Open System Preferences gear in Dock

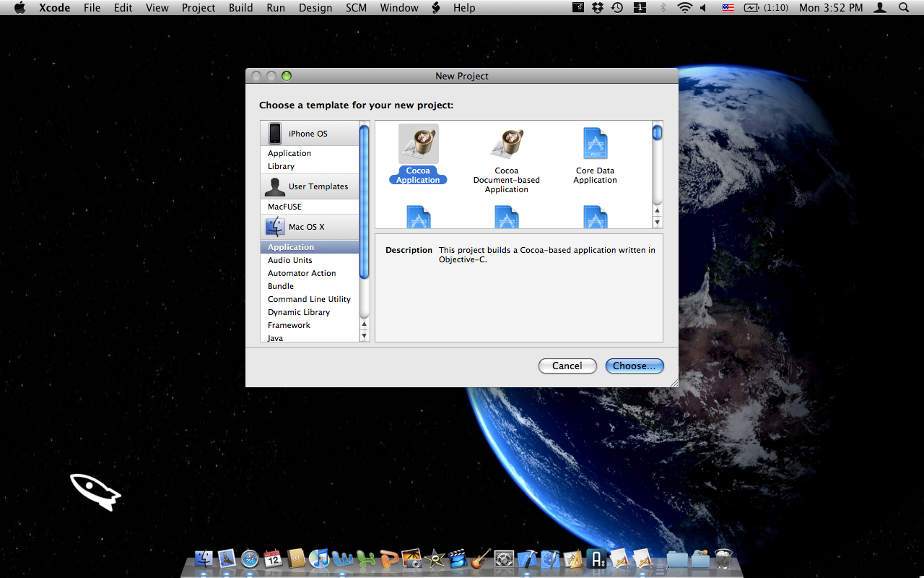pyautogui.click(x=504, y=558)
